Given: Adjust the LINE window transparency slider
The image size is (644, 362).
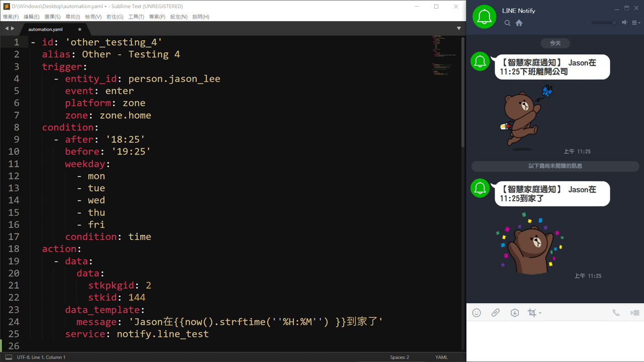Looking at the screenshot, I should pyautogui.click(x=604, y=23).
